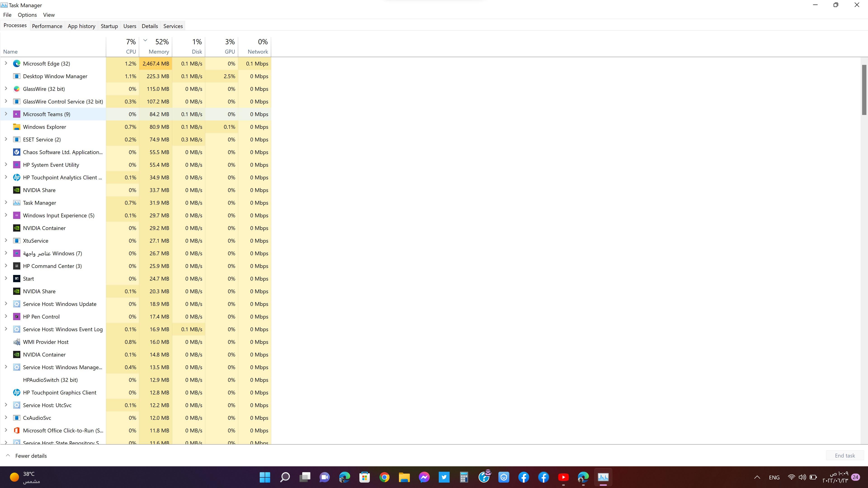Switch to the Services tab
The image size is (868, 488).
173,26
